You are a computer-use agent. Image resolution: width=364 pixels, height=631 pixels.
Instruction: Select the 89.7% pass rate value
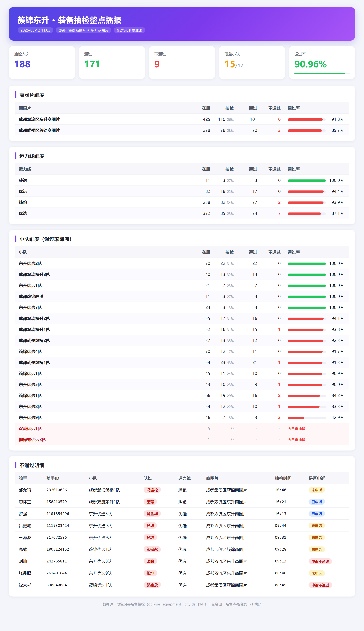pyautogui.click(x=337, y=130)
